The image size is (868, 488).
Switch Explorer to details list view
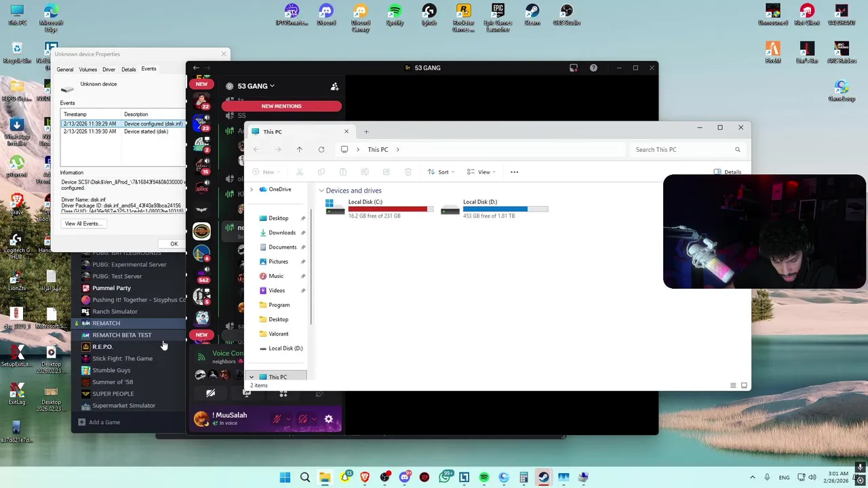click(733, 386)
